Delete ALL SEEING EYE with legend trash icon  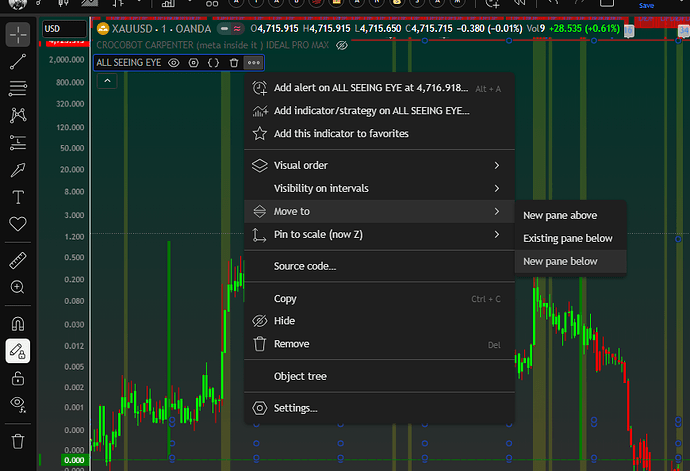coord(234,63)
